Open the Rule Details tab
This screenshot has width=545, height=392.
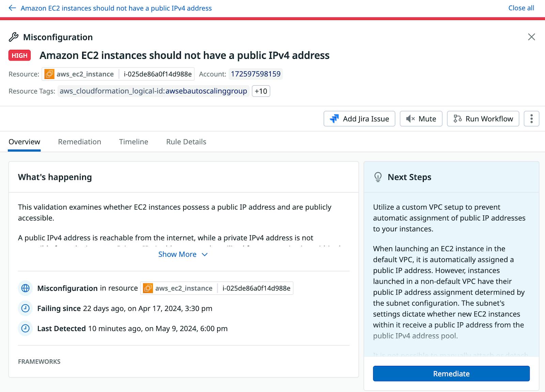pyautogui.click(x=186, y=142)
